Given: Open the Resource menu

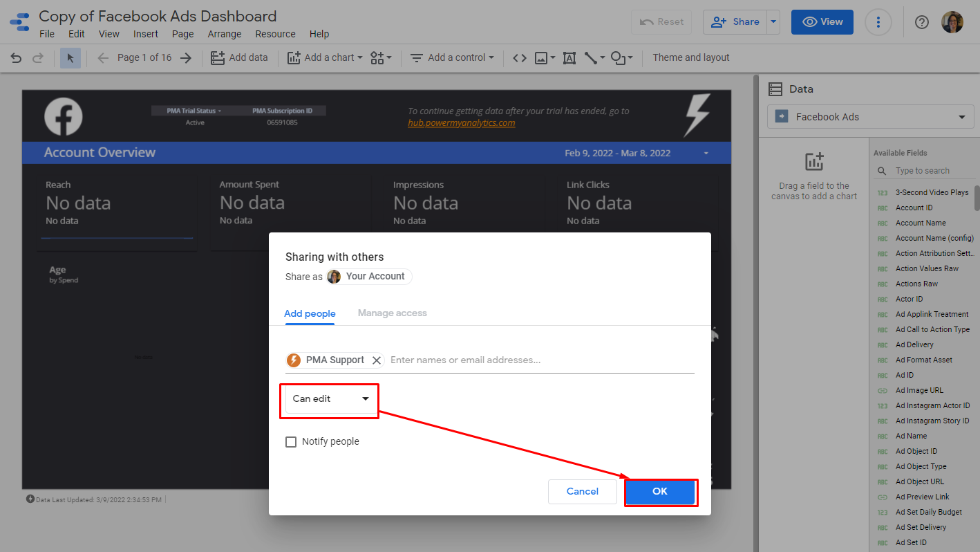Looking at the screenshot, I should (x=275, y=33).
